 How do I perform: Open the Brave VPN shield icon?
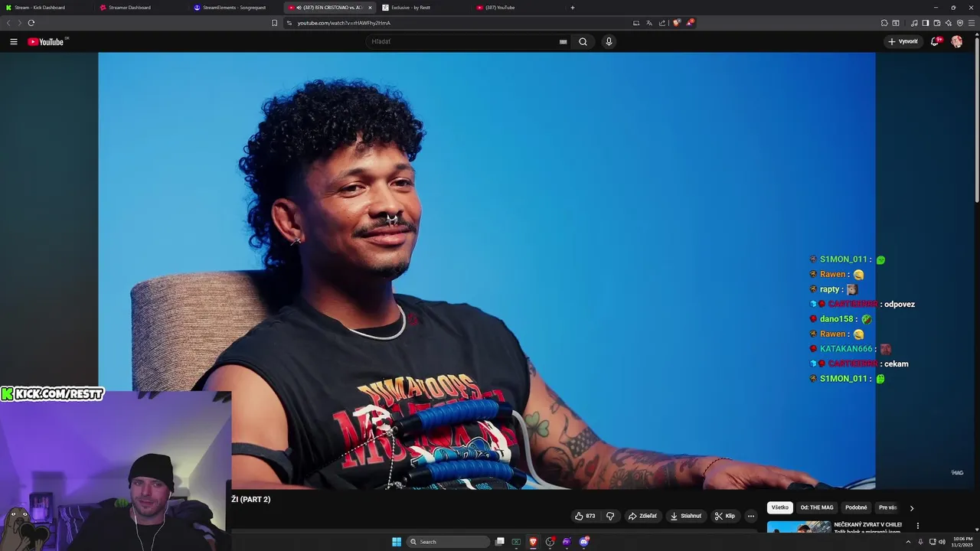pos(960,23)
